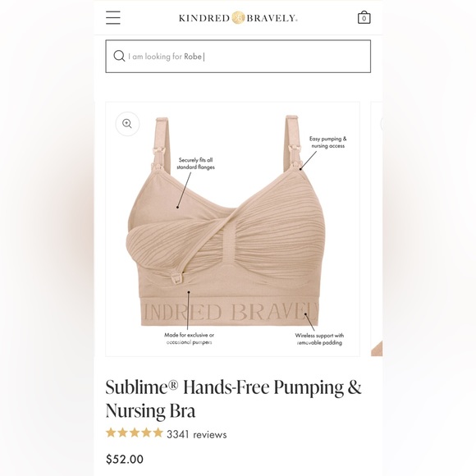Click the Sublime Hands-Free Pumping bra title
Image resolution: width=476 pixels, height=476 pixels.
coord(233,399)
